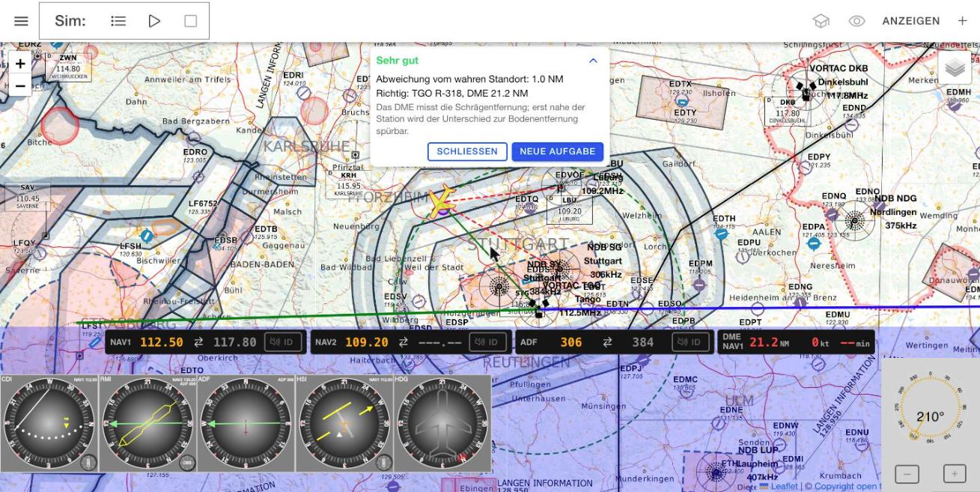Open the ANZEIGEN menu
The width and height of the screenshot is (980, 492).
click(911, 21)
